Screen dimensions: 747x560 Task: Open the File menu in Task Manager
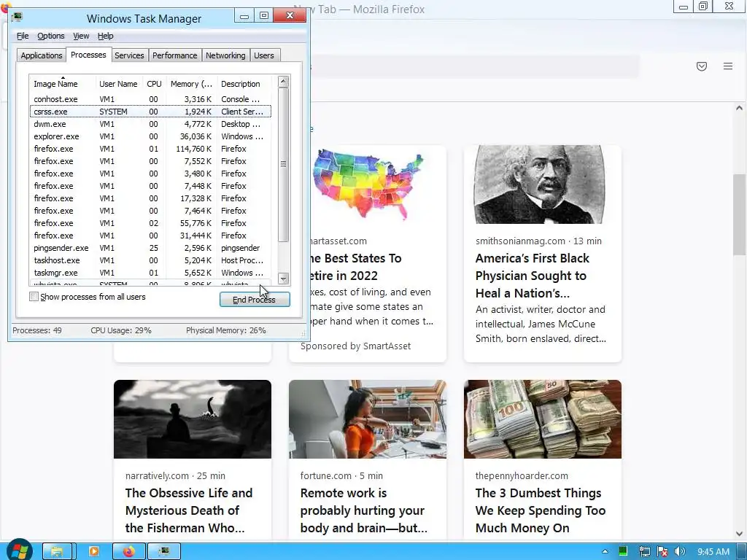pyautogui.click(x=23, y=36)
